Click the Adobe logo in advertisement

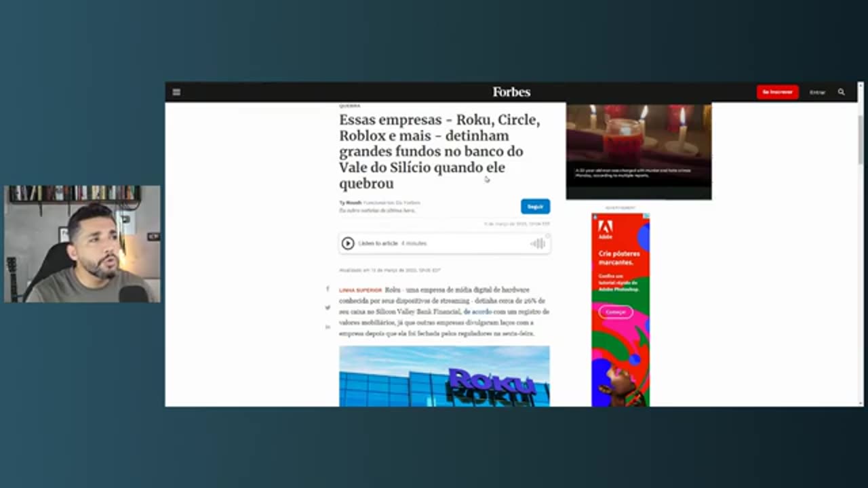[606, 228]
